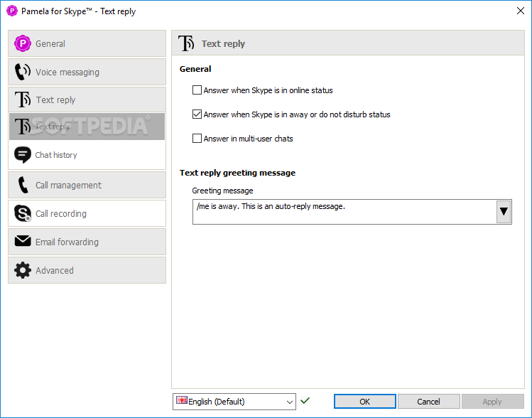Click the speech bubble Chat history icon
This screenshot has width=532, height=418.
tap(23, 155)
